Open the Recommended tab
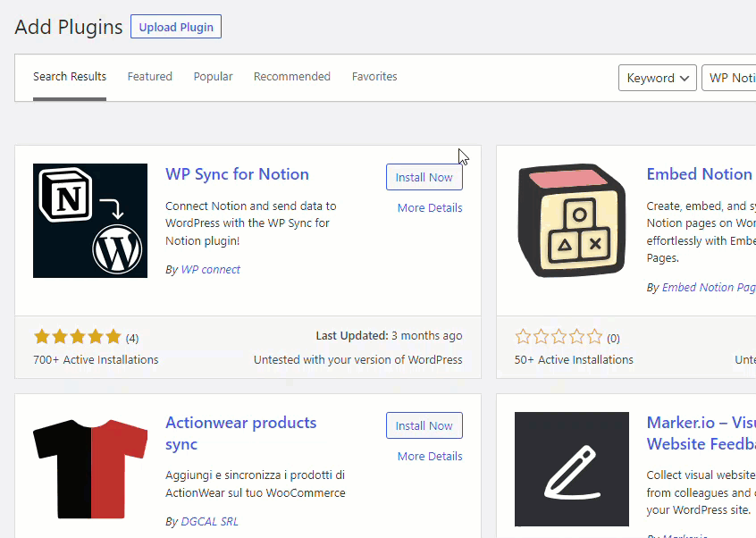 (291, 77)
